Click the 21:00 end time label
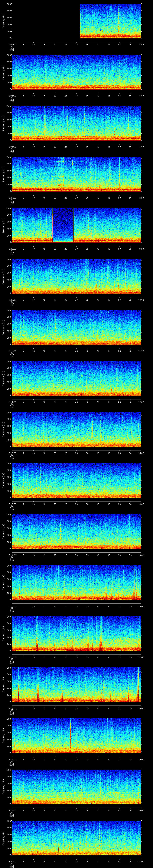This screenshot has width=153, height=868. [x=141, y=861]
